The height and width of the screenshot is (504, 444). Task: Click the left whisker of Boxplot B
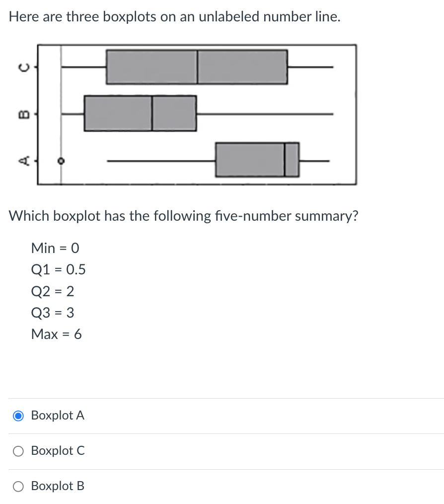(72, 114)
